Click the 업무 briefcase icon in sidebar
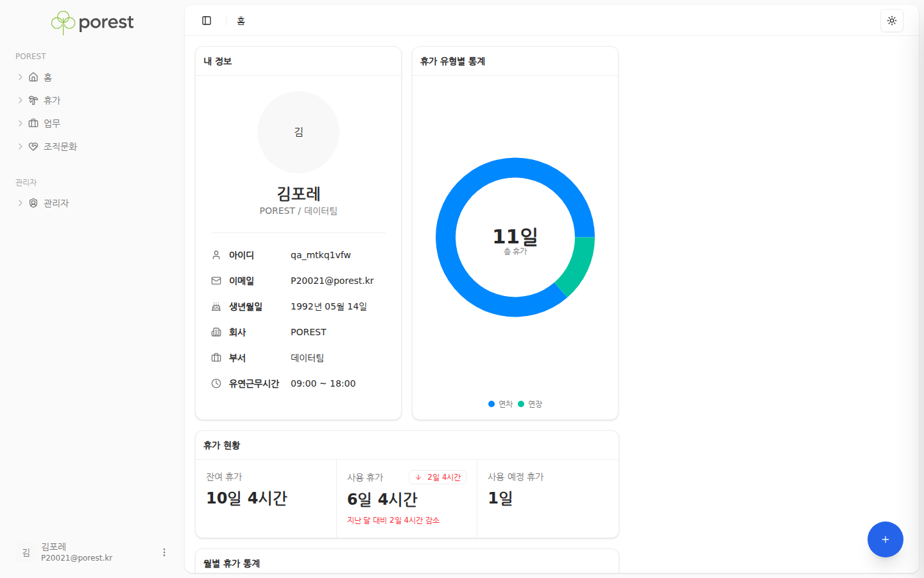924x578 pixels. click(33, 123)
